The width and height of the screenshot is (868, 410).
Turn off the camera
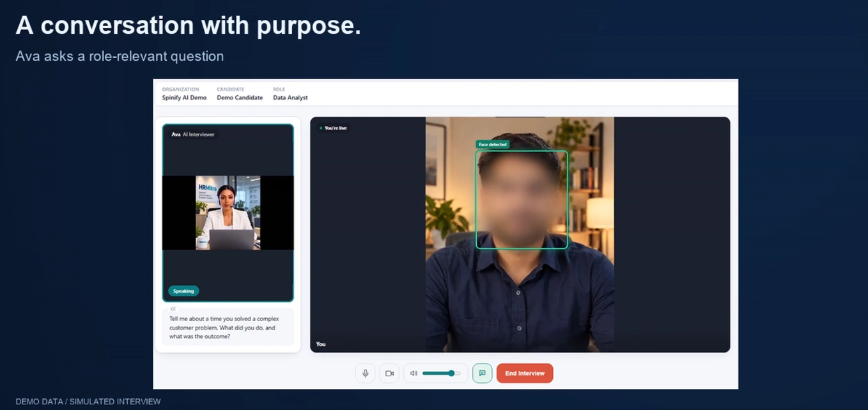coord(389,374)
